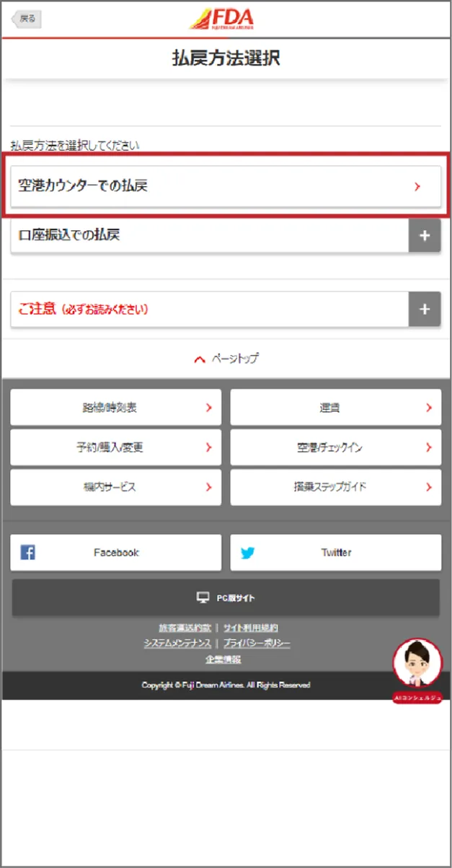Click the ページトップ up-arrow icon
The image size is (452, 868).
pos(200,359)
